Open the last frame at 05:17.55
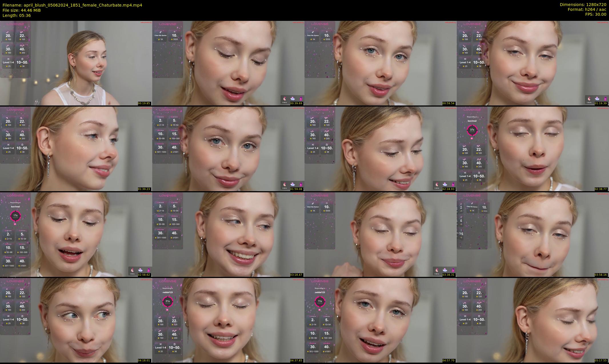Screen dimensions: 609x364 (533, 320)
